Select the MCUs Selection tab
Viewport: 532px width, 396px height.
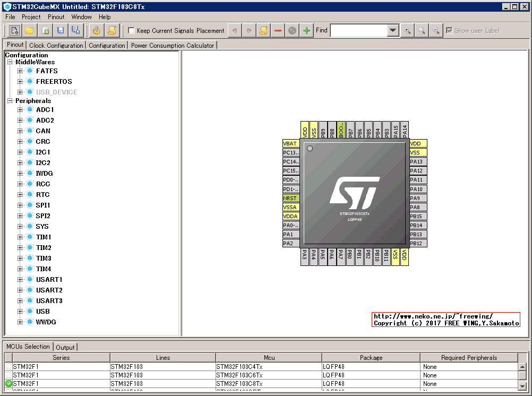point(28,347)
